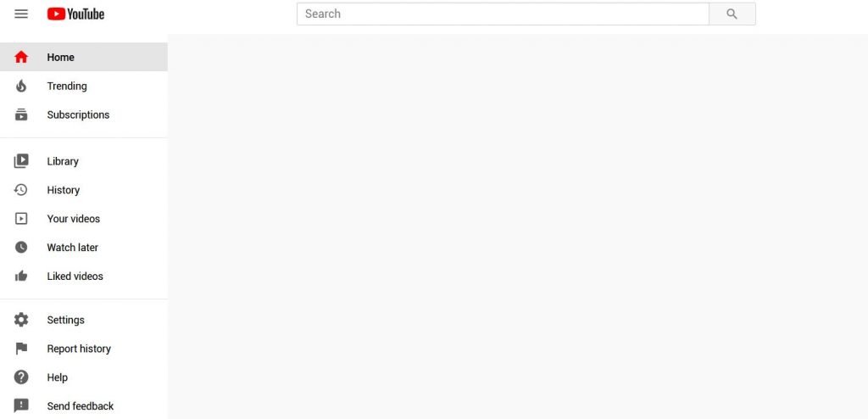Open Settings using the gear icon
The image size is (868, 419).
[21, 320]
